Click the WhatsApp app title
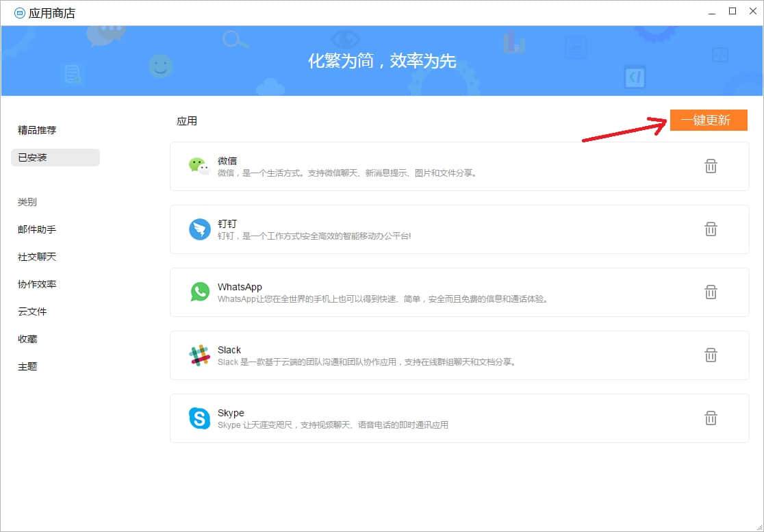Image resolution: width=764 pixels, height=532 pixels. tap(240, 287)
